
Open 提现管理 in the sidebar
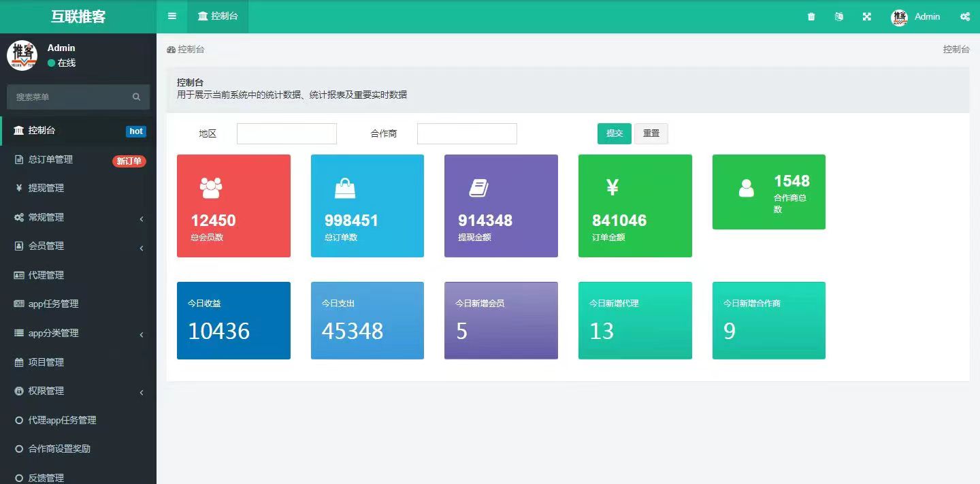[x=46, y=188]
